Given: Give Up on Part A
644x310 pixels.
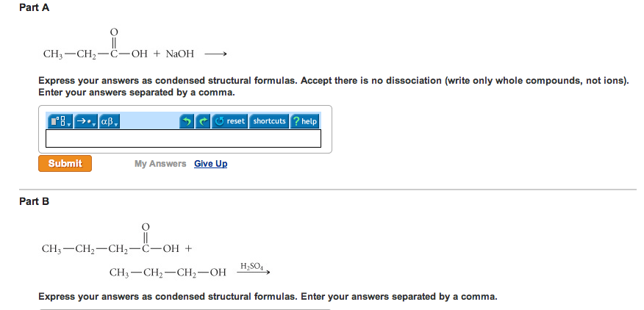Looking at the screenshot, I should (x=211, y=164).
